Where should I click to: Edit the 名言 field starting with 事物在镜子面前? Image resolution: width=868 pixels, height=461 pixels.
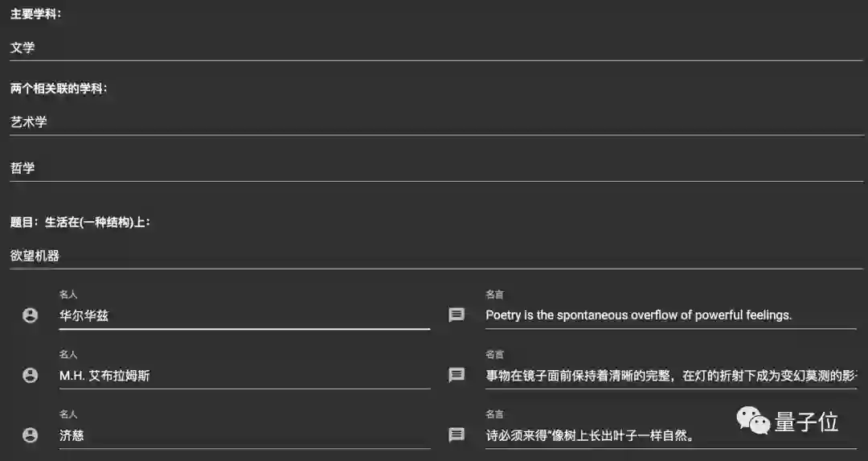[x=669, y=375]
